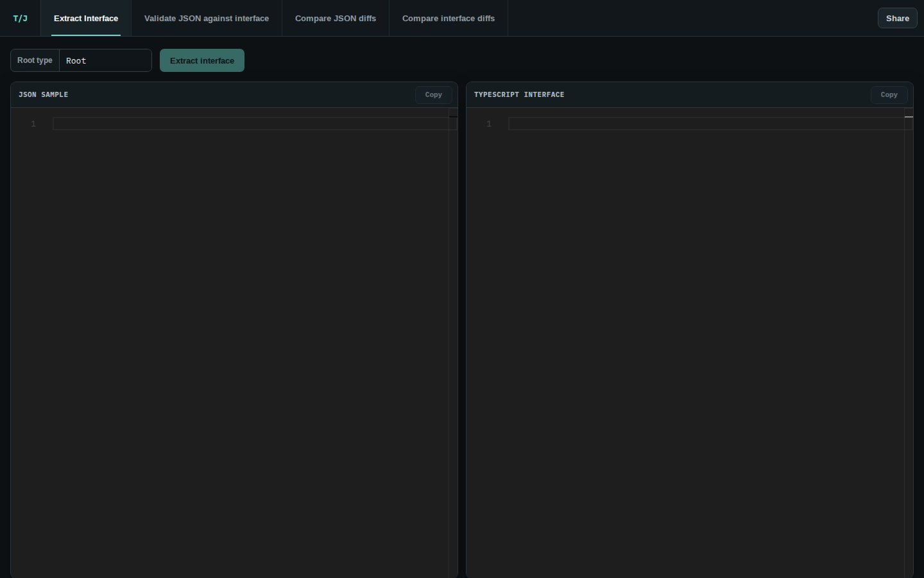Open Compare JSON diffs tab
924x578 pixels.
click(336, 18)
